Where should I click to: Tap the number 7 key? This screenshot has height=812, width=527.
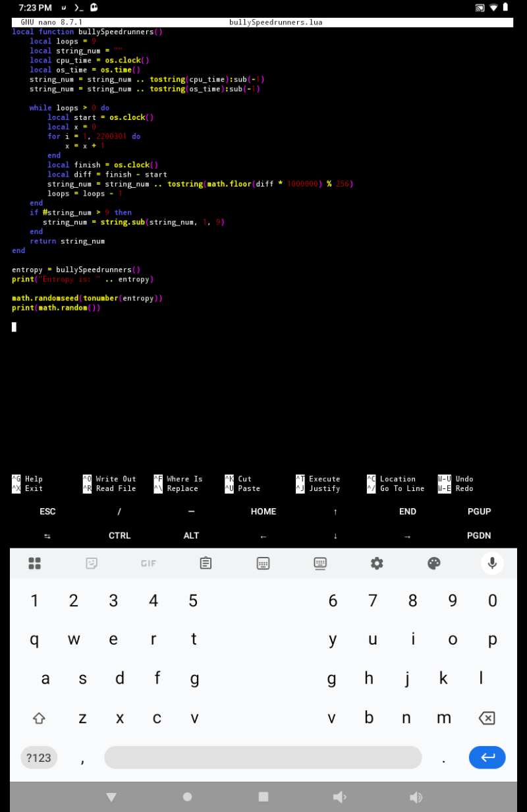(373, 600)
